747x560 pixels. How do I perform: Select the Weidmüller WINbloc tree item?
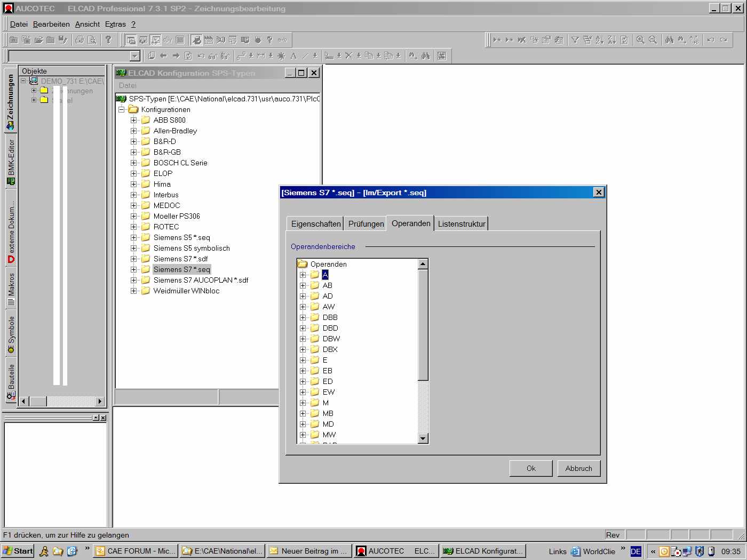[186, 291]
